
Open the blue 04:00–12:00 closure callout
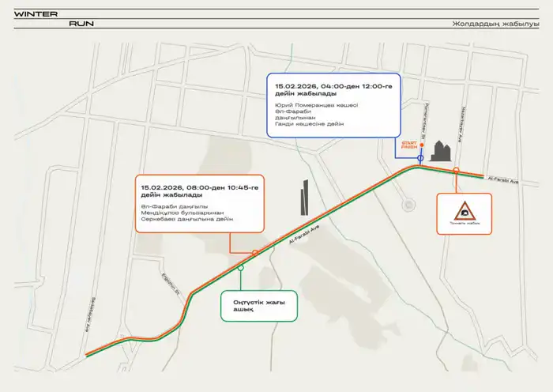(333, 105)
